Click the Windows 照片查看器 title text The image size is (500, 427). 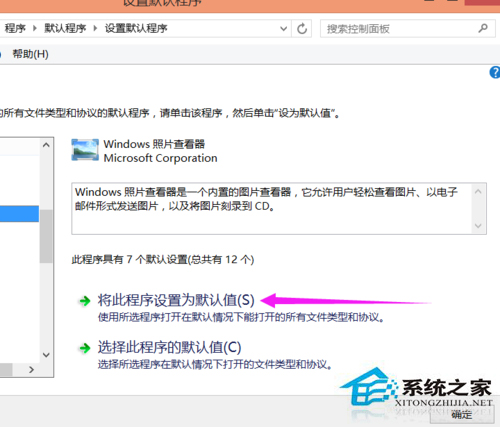pos(154,144)
